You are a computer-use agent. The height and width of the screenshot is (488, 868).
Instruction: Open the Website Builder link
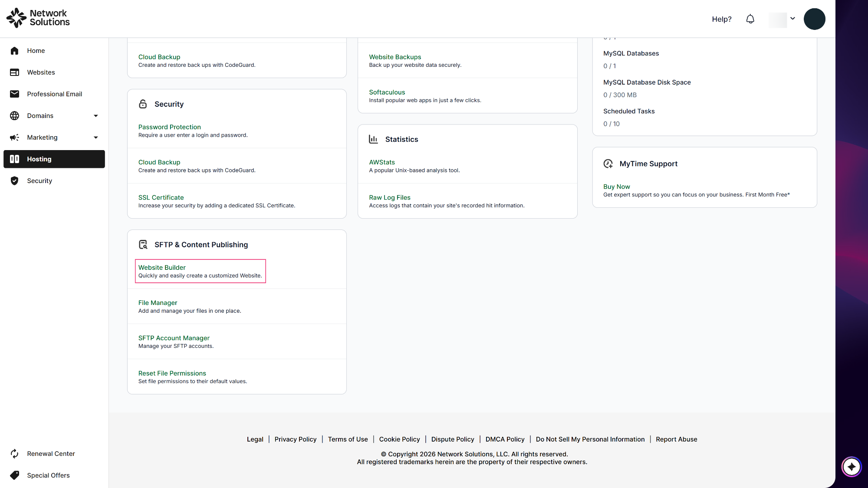click(162, 268)
